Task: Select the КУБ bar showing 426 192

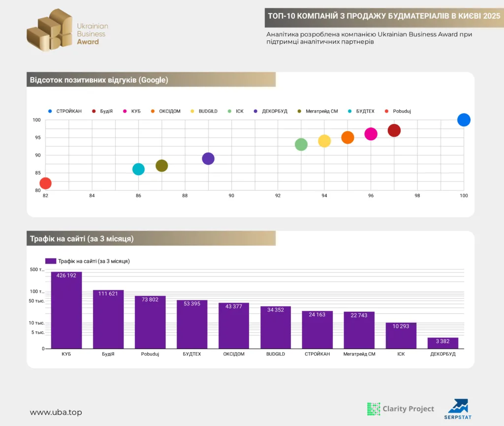Action: 66,310
